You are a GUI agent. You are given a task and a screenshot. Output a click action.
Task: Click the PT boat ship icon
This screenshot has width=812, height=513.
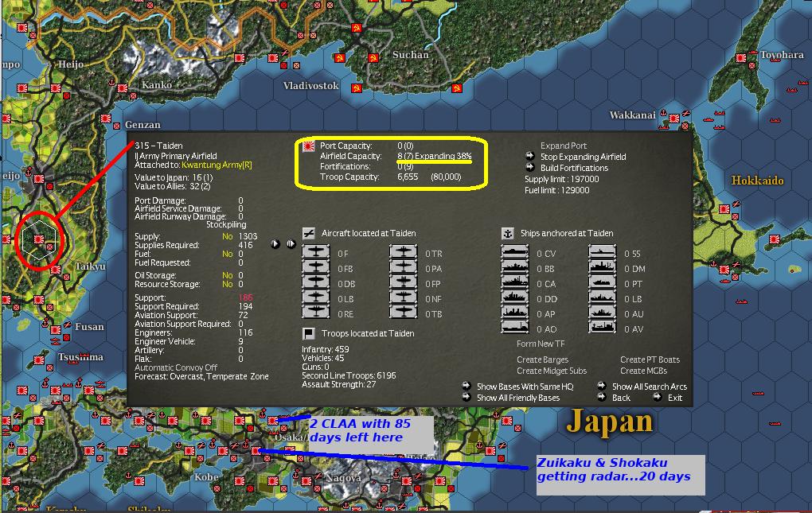pos(603,282)
